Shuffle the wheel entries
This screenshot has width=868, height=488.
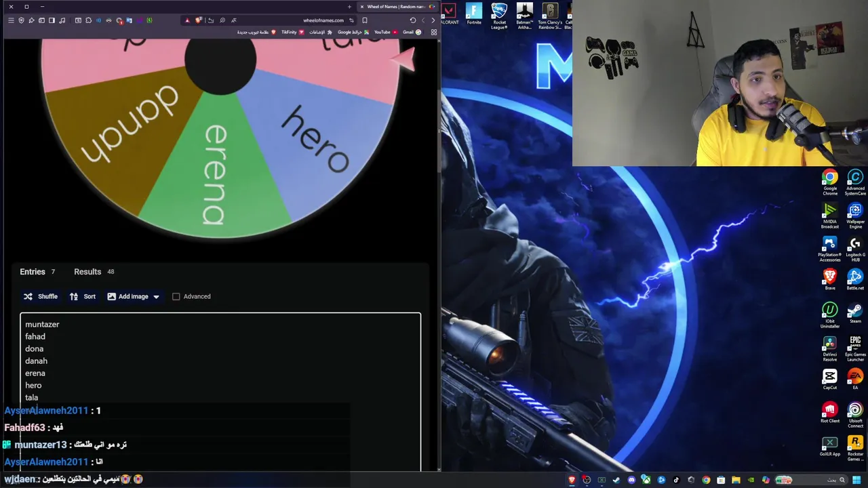coord(41,296)
